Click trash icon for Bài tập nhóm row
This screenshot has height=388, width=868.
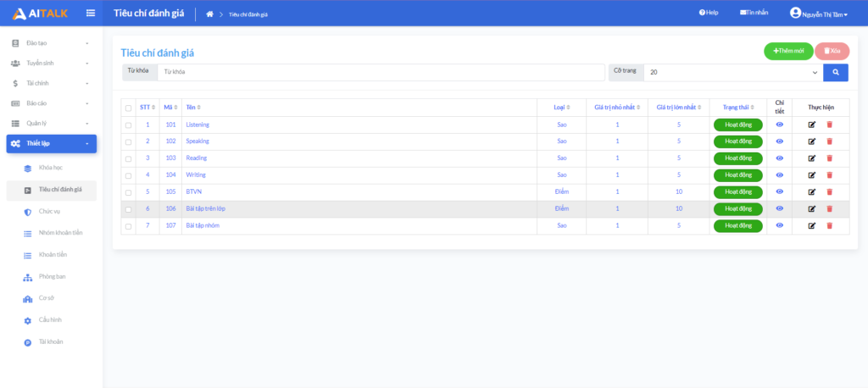pos(829,226)
